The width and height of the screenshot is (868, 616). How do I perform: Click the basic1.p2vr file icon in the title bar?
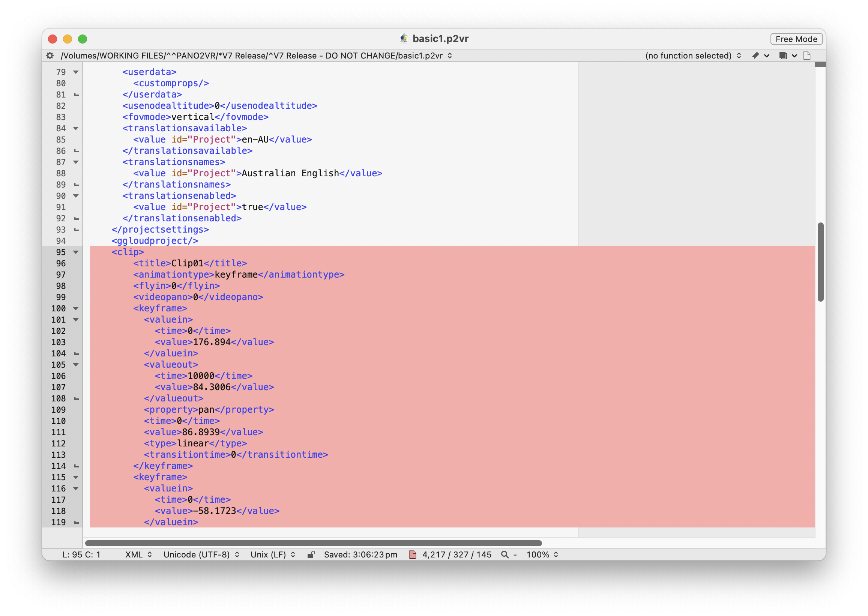tap(404, 39)
